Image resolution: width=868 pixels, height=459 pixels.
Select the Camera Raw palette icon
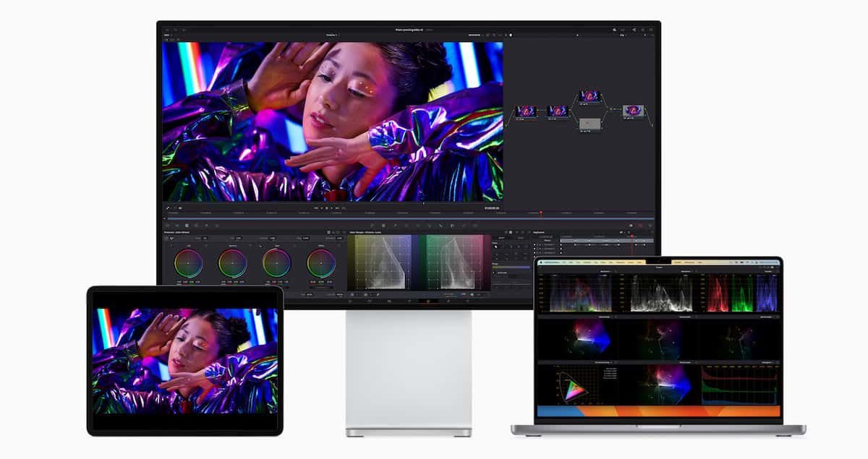point(167,225)
